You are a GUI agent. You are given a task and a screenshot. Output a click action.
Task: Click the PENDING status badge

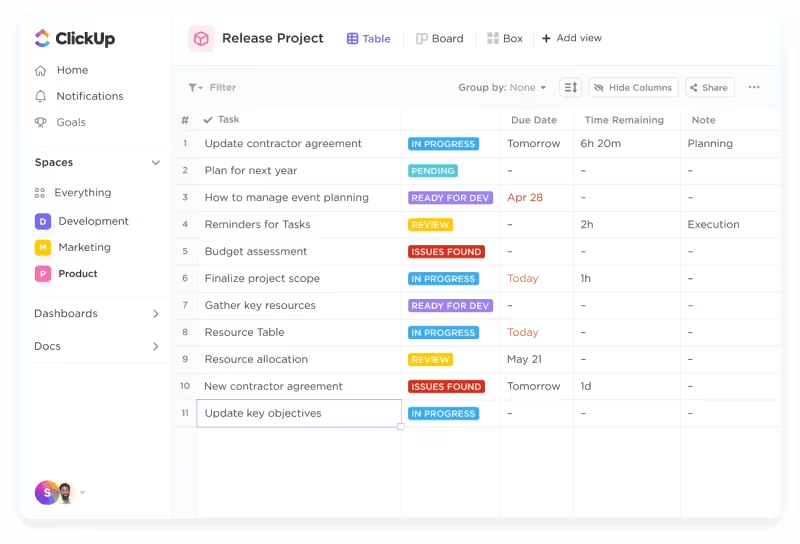pos(433,171)
